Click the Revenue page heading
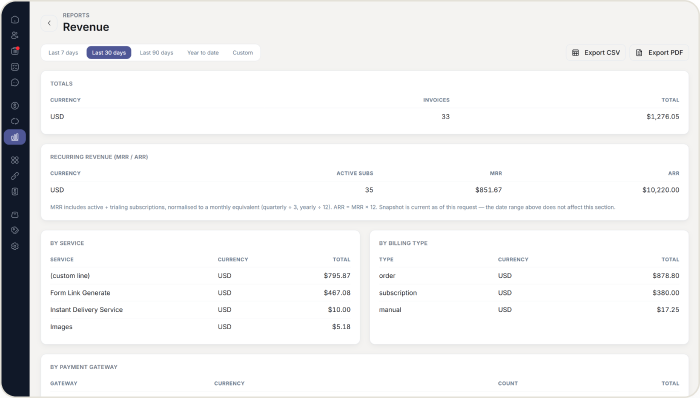 pos(86,27)
